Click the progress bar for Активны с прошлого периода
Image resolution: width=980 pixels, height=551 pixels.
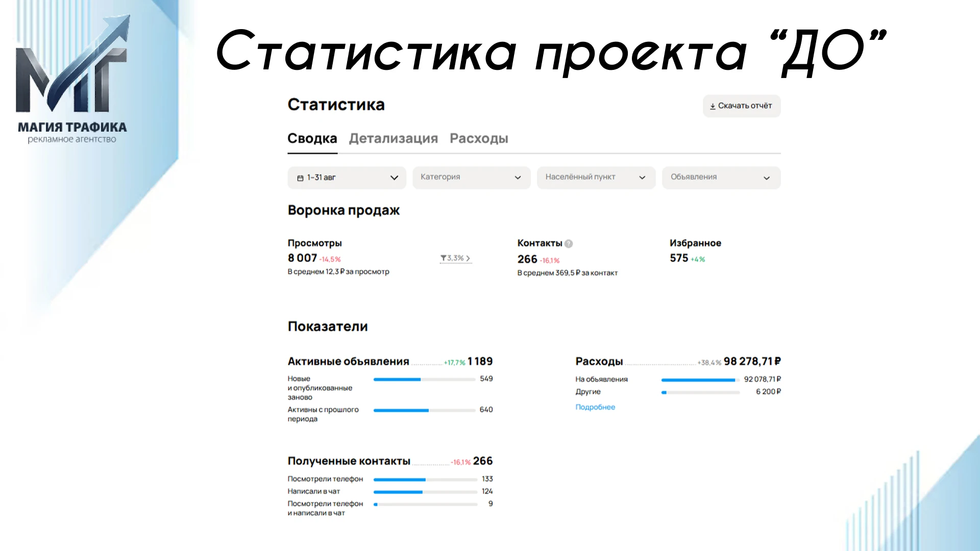[424, 410]
